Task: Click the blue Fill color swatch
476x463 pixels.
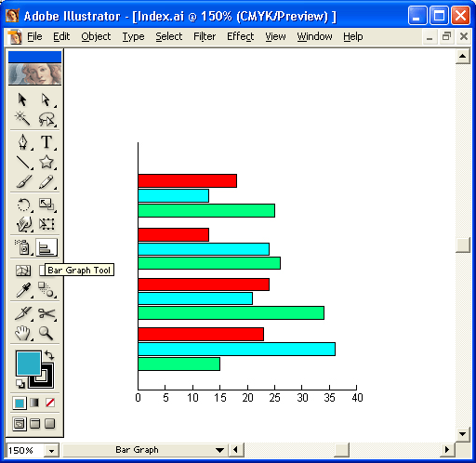Action: point(29,364)
